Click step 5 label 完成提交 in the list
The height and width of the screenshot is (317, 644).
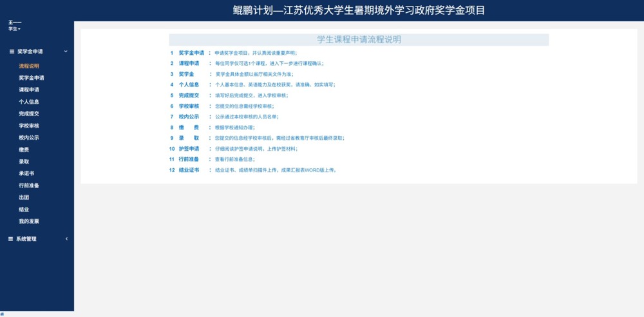point(189,95)
